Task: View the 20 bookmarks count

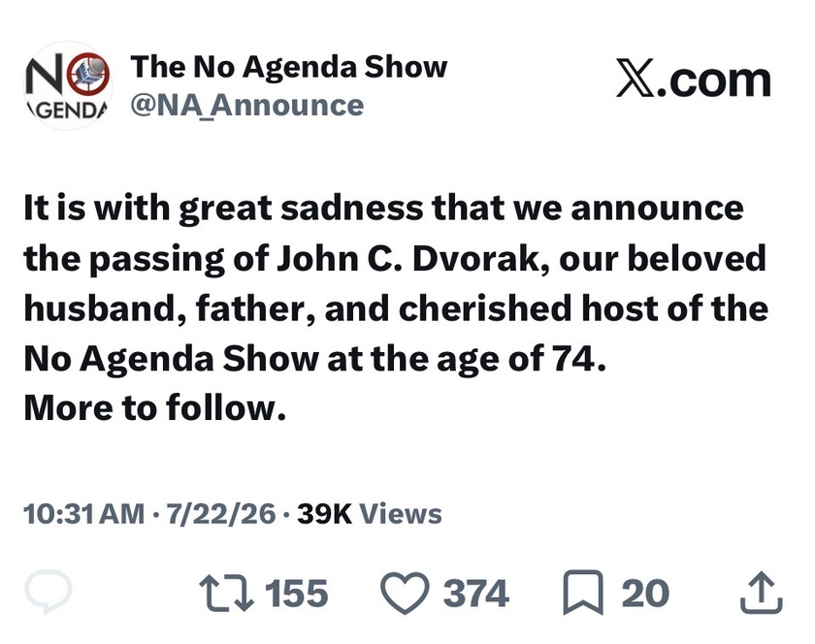Action: (645, 593)
